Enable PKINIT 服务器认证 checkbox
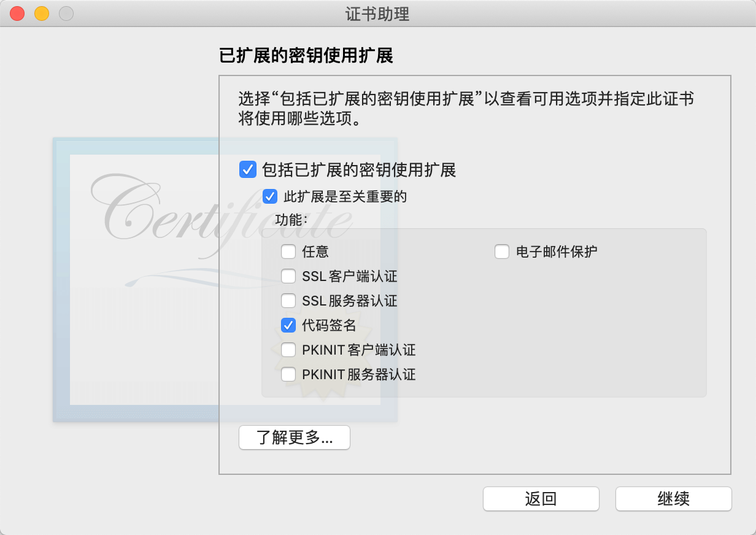This screenshot has height=535, width=756. pyautogui.click(x=288, y=374)
